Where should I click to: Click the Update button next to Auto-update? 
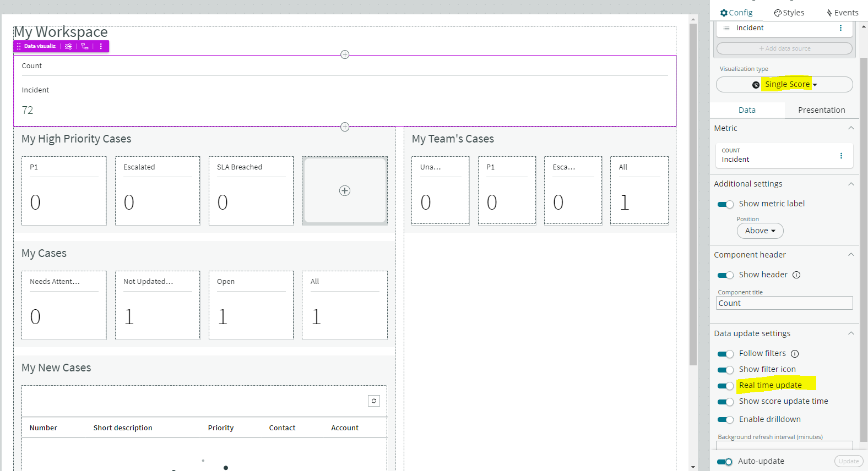[x=849, y=462]
